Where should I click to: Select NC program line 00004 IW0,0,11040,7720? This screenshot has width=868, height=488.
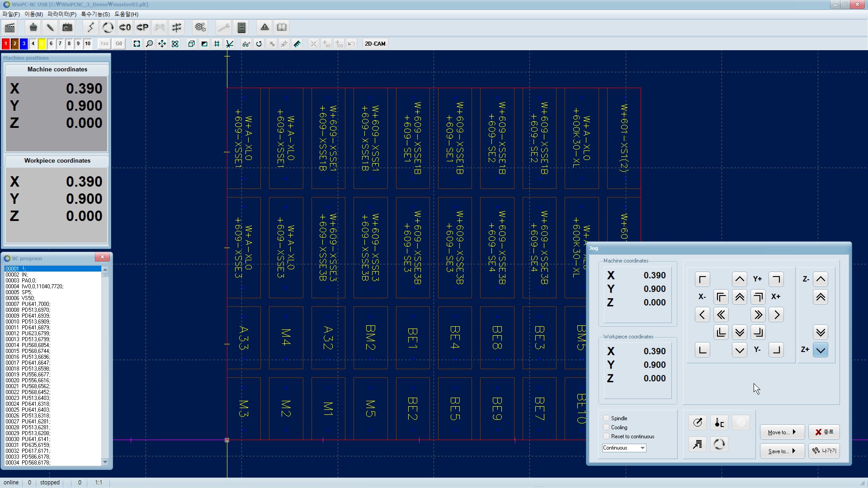coord(52,286)
